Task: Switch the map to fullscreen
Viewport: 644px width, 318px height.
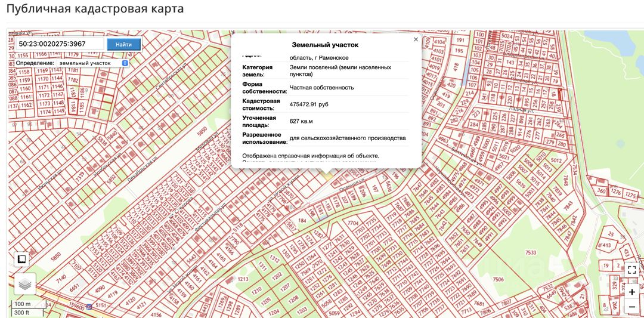Action: [631, 270]
